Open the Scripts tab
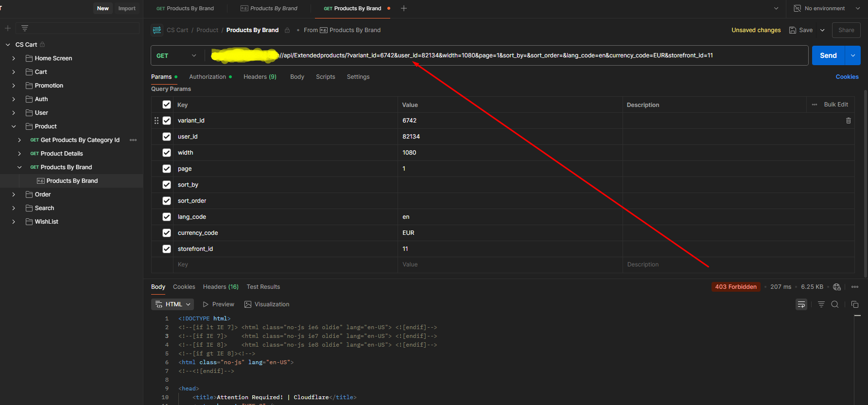 (326, 77)
